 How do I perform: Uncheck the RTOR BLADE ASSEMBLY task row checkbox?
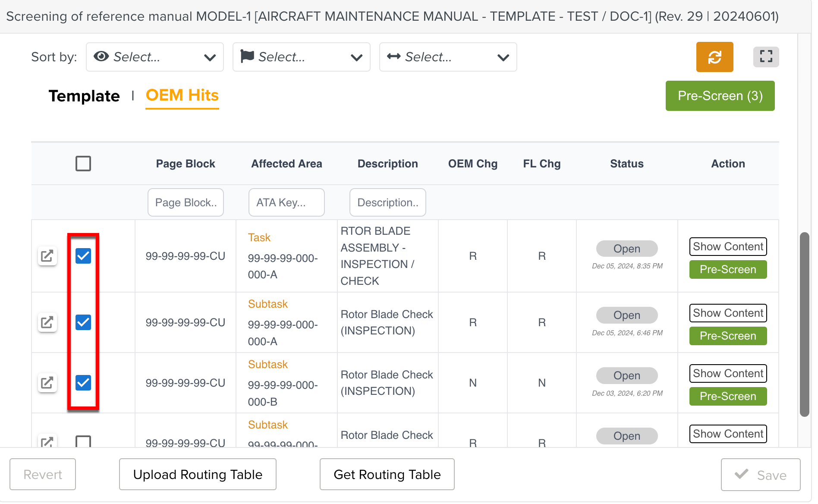tap(83, 256)
